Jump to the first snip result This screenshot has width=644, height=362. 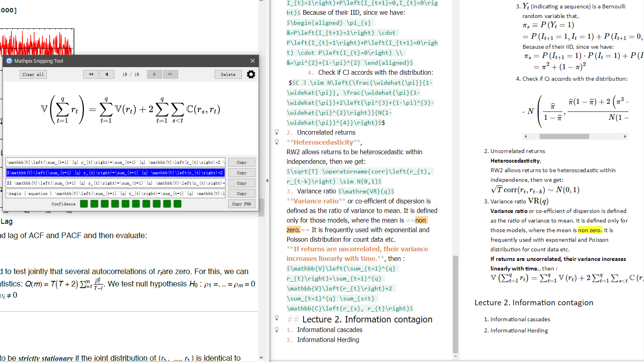coord(91,74)
